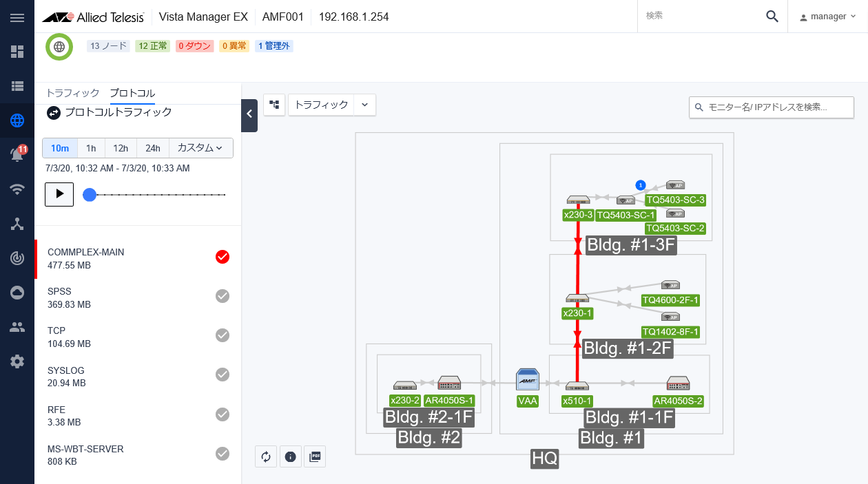
Task: Select the TQ1402-8F-1 access point
Action: 670,317
